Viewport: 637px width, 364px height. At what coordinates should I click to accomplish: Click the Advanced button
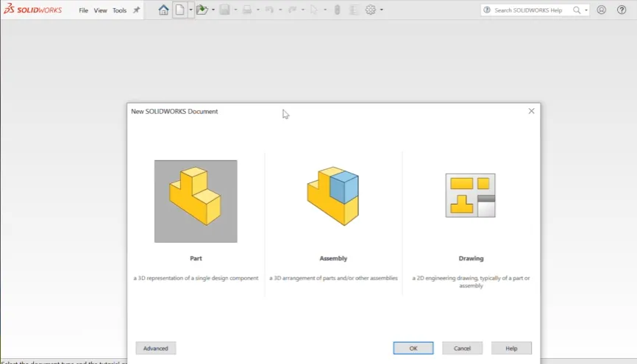pyautogui.click(x=156, y=348)
